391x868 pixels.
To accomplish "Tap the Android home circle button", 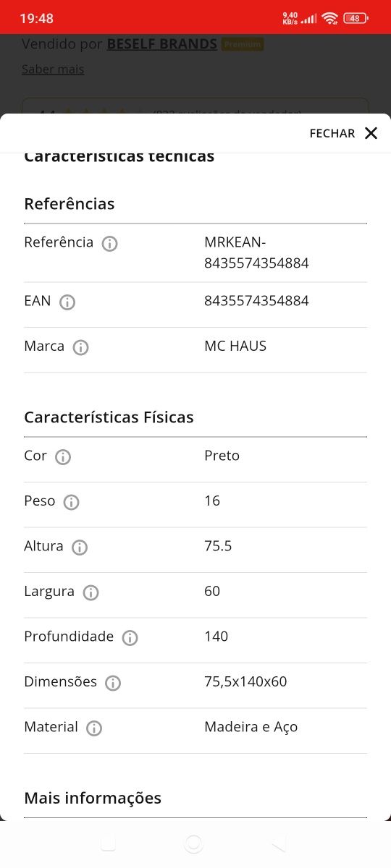I will [x=193, y=843].
